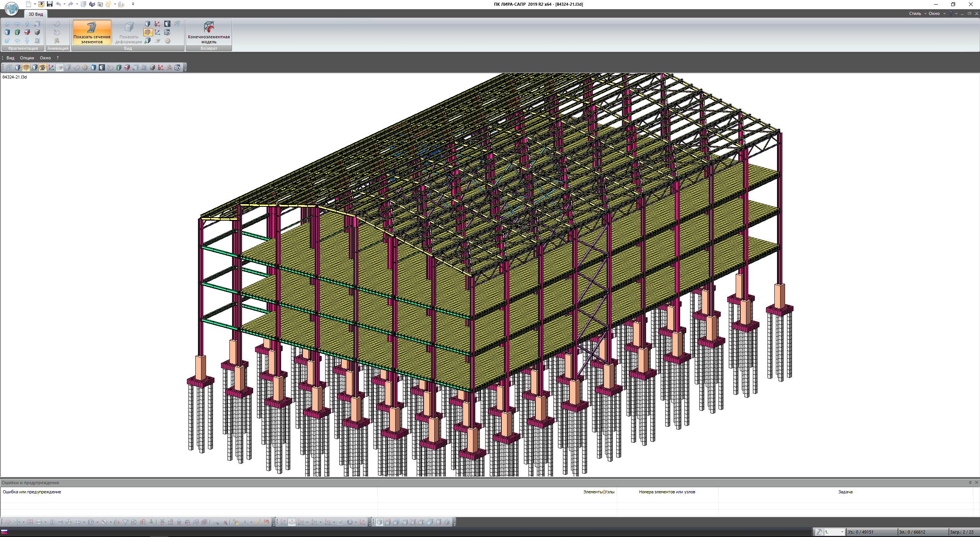The image size is (980, 537).
Task: Select the 3D Вид ribbon tab
Action: (x=36, y=14)
